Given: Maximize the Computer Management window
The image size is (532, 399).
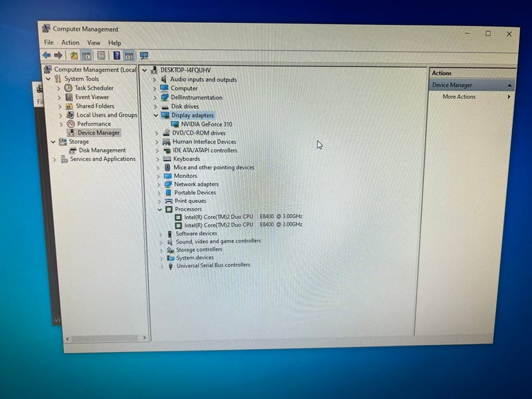Looking at the screenshot, I should 488,33.
